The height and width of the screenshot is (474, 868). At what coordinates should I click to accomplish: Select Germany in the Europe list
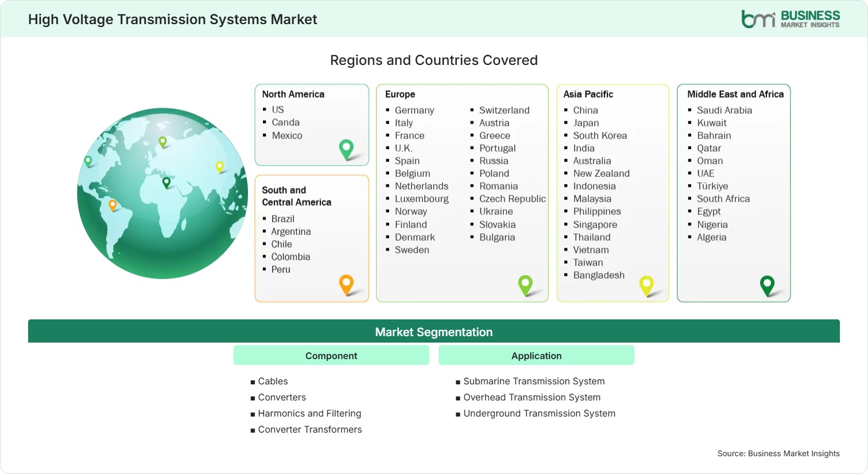[x=414, y=110]
